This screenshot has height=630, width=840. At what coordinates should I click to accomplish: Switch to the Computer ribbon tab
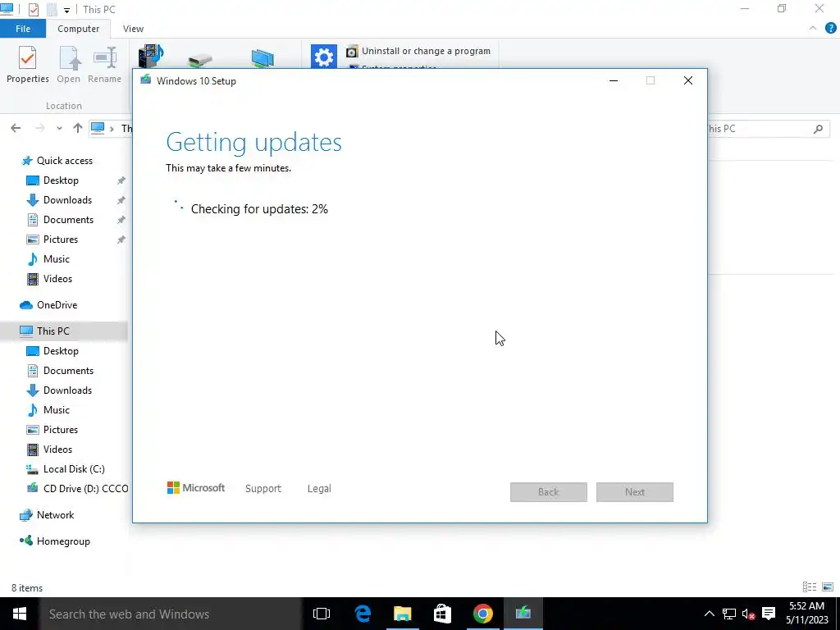click(x=78, y=29)
